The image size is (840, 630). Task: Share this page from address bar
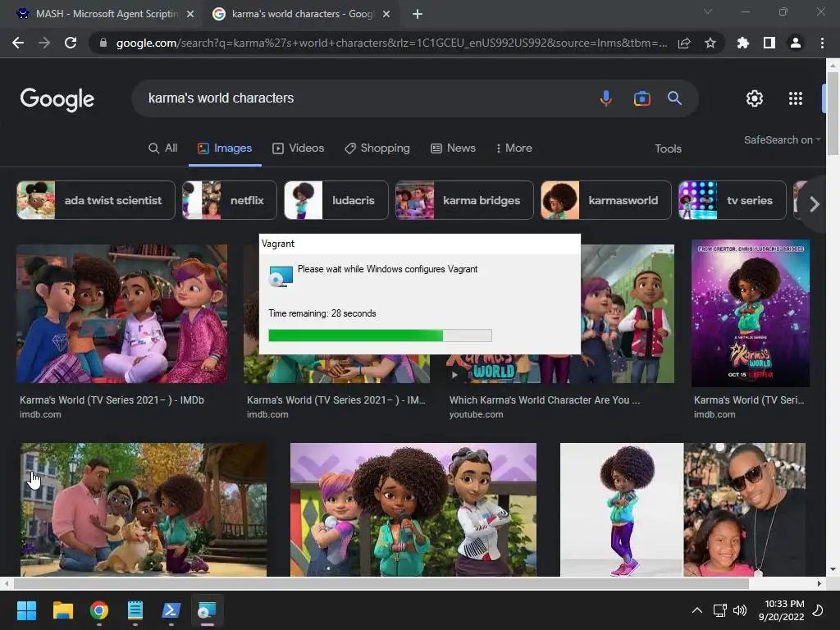tap(684, 43)
